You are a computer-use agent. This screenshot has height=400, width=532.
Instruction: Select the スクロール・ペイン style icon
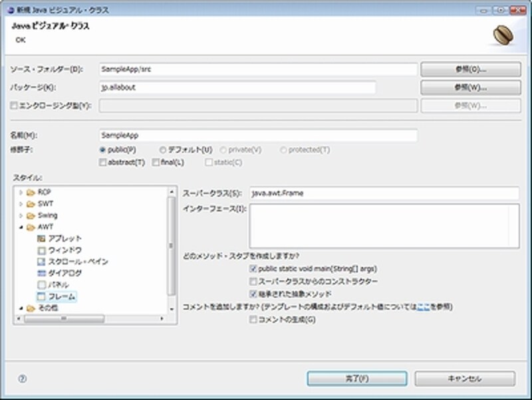click(x=41, y=262)
